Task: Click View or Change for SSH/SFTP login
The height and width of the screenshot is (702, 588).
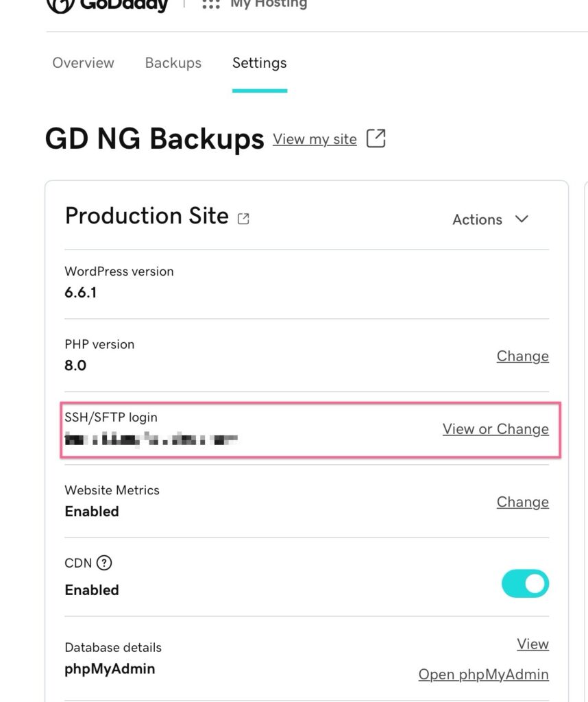Action: [x=495, y=429]
